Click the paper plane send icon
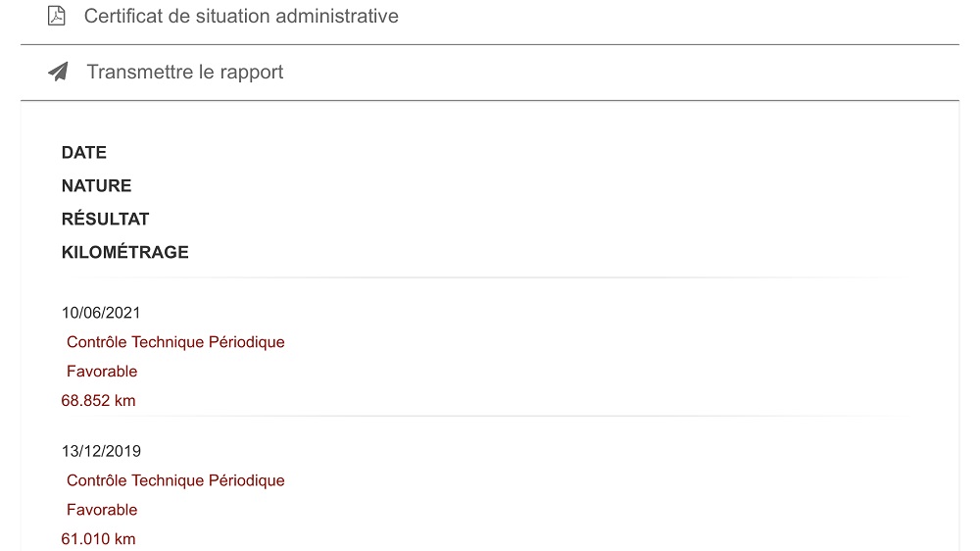 (58, 72)
